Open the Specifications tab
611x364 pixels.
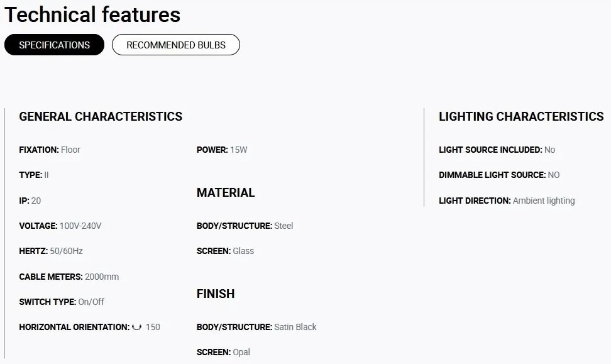click(x=54, y=45)
